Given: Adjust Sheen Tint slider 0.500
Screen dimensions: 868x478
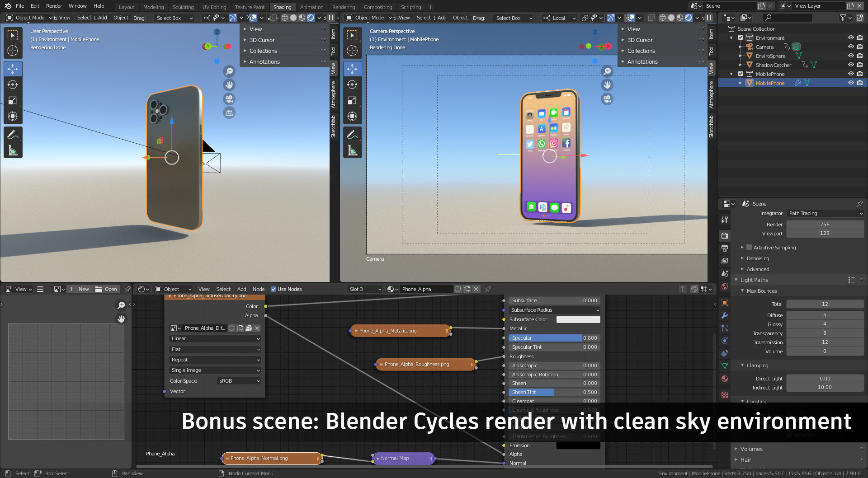Looking at the screenshot, I should pos(554,392).
